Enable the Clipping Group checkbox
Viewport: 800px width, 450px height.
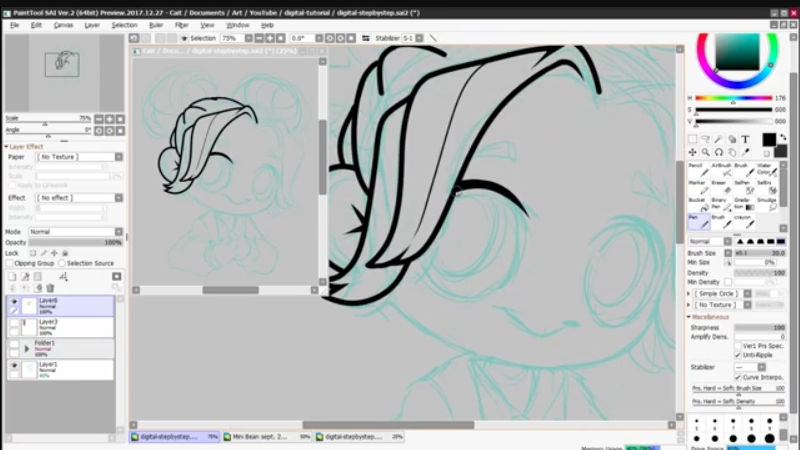[x=9, y=263]
